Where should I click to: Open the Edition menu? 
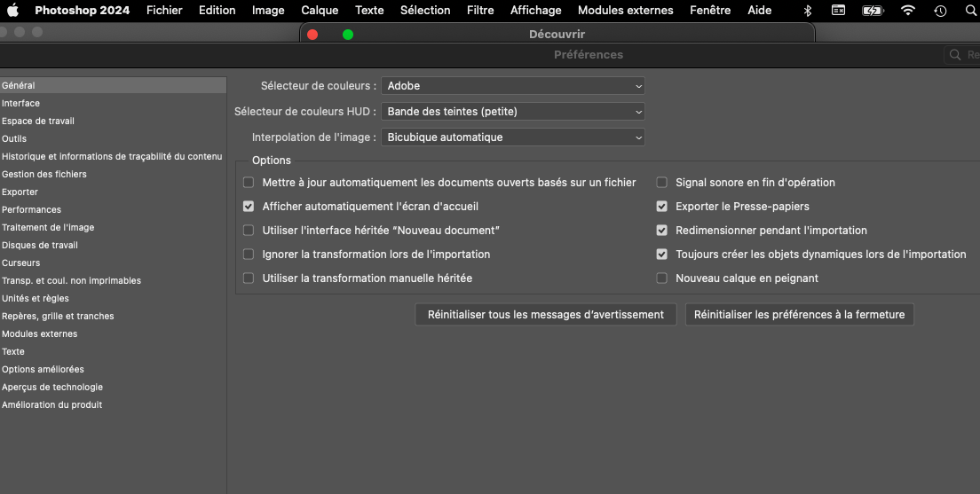coord(217,10)
